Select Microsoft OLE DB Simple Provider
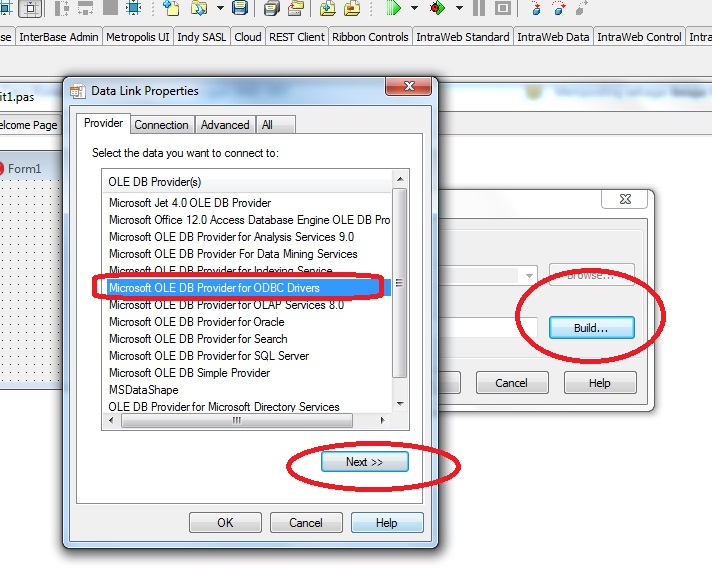Image resolution: width=712 pixels, height=570 pixels. point(189,373)
